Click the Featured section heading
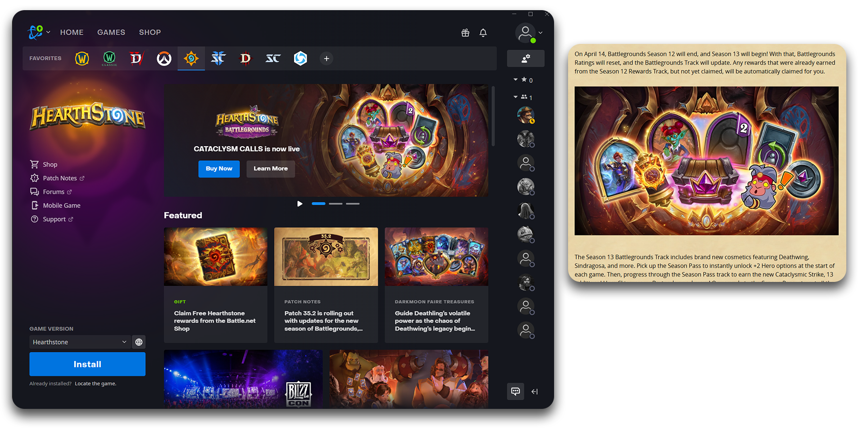Image resolution: width=868 pixels, height=433 pixels. pos(183,215)
